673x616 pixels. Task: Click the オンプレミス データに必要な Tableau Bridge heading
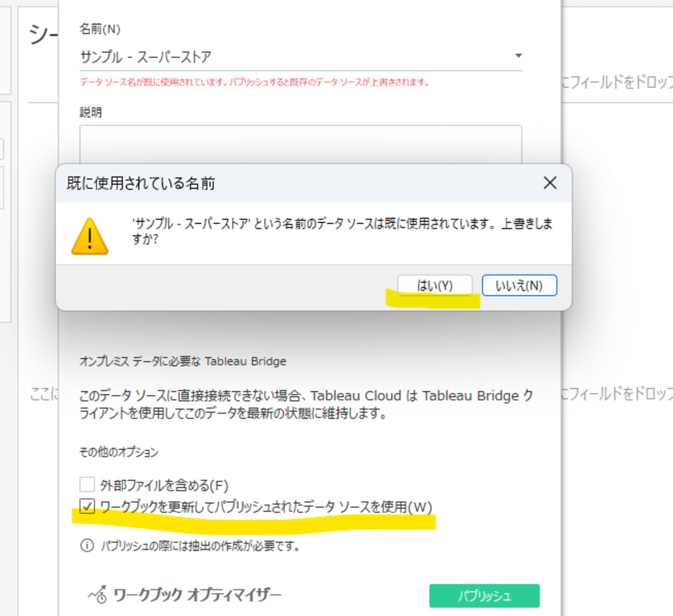[x=183, y=361]
